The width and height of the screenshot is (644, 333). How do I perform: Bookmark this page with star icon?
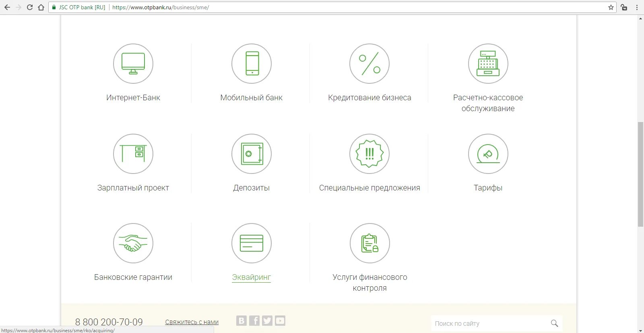611,7
